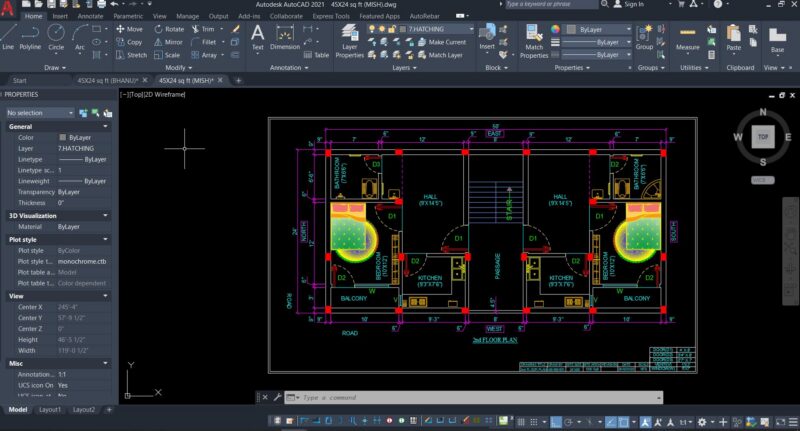
Task: Open the Text annotation tool
Action: click(x=258, y=37)
